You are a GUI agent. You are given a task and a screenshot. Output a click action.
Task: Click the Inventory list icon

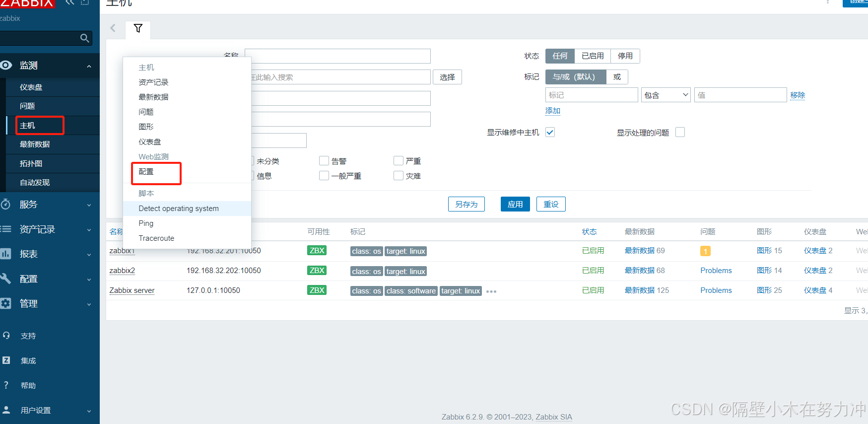coord(5,229)
